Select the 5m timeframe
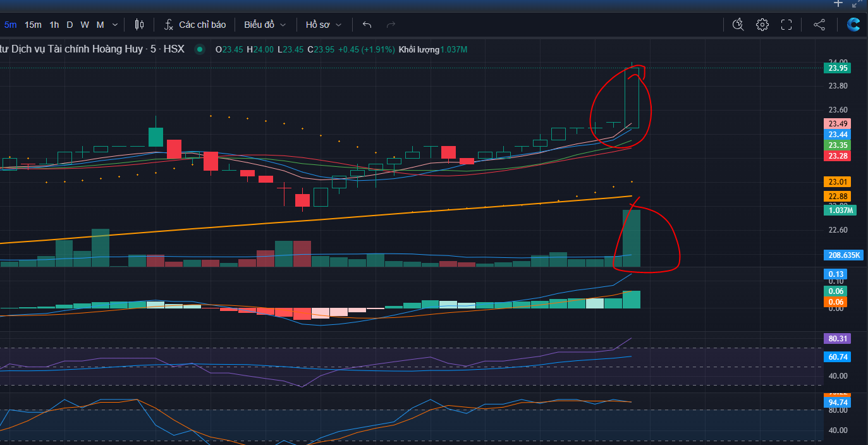This screenshot has width=868, height=445. pos(10,25)
